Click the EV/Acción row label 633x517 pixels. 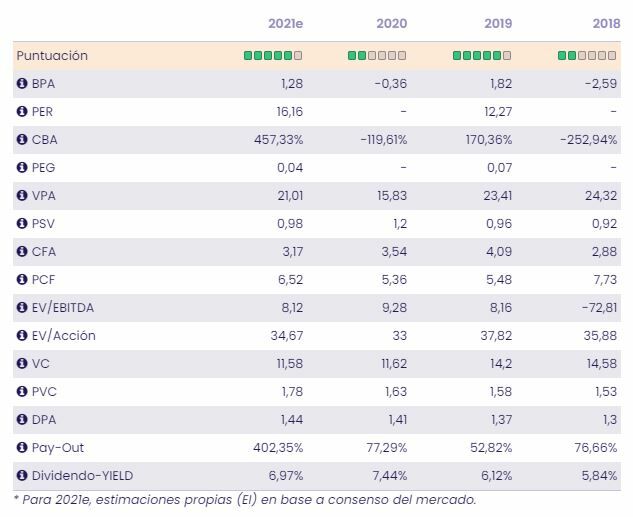[64, 336]
